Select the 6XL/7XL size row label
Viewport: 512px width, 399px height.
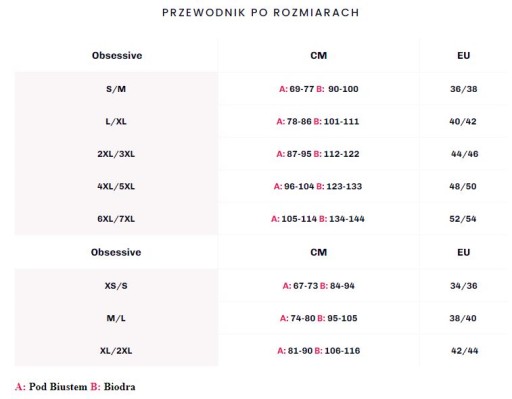116,219
